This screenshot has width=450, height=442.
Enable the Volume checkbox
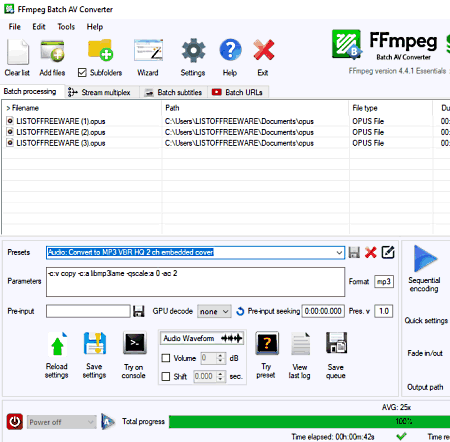click(x=166, y=358)
